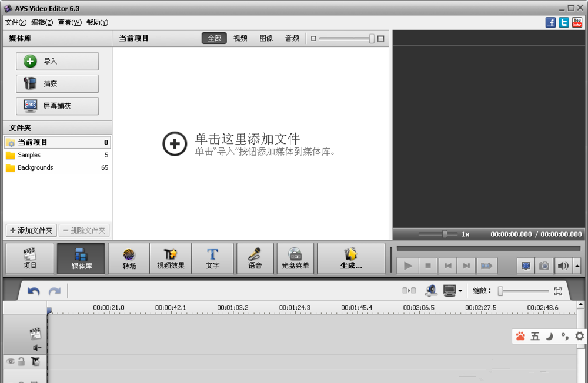588x383 pixels.
Task: Select the 文字 text tool
Action: click(x=212, y=258)
